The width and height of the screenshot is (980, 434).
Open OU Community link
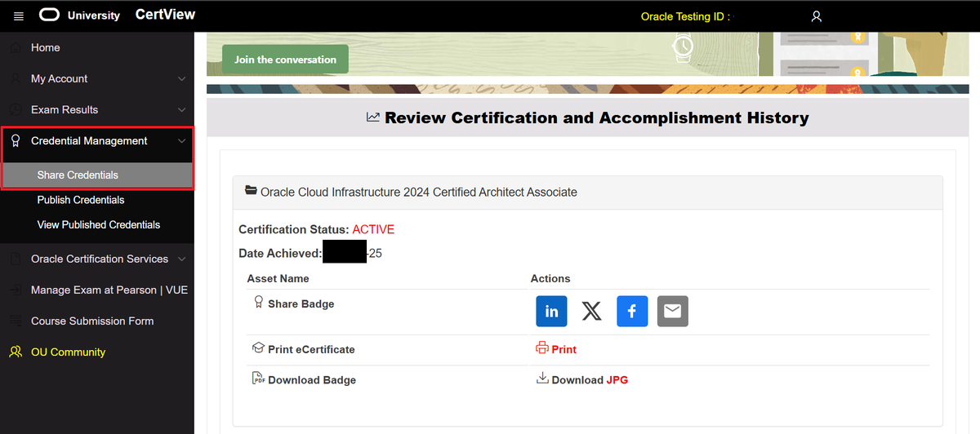point(68,352)
